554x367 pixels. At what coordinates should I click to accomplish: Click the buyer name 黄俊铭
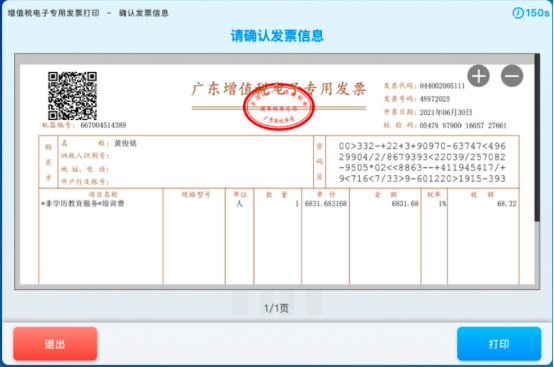point(125,143)
